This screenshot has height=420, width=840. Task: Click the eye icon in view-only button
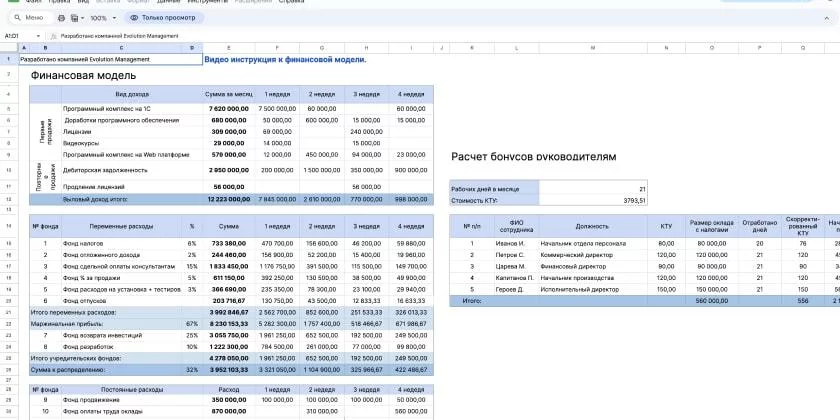click(134, 18)
